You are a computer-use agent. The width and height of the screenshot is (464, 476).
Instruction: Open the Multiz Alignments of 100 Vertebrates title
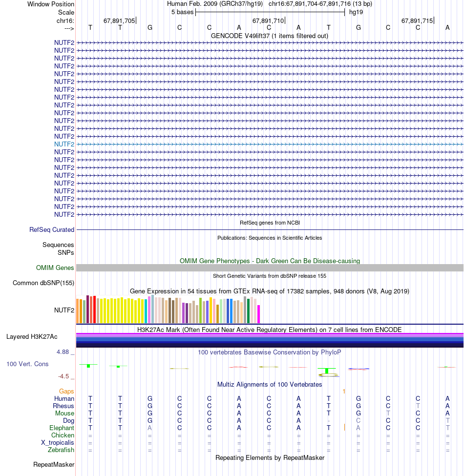click(x=269, y=384)
